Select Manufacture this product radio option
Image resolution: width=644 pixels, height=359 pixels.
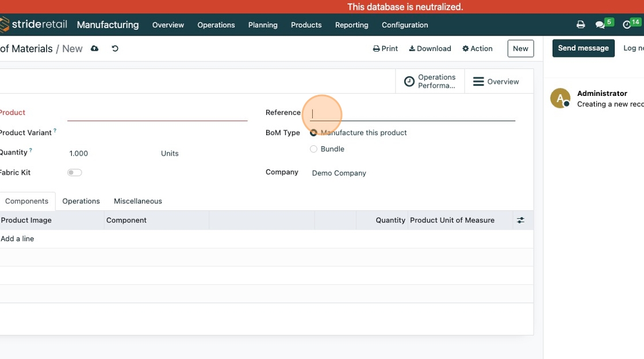click(313, 133)
